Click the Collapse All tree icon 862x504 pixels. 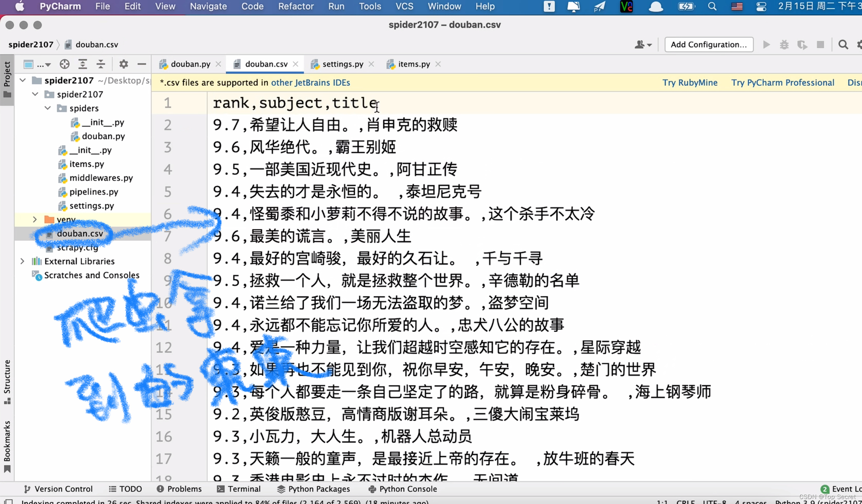[101, 64]
